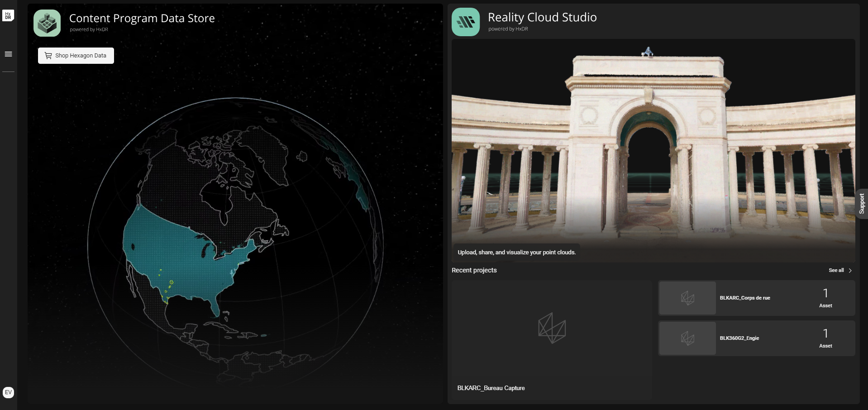The image size is (868, 410).
Task: Open BLKARC_Corps de rue project thumbnail
Action: (x=687, y=298)
